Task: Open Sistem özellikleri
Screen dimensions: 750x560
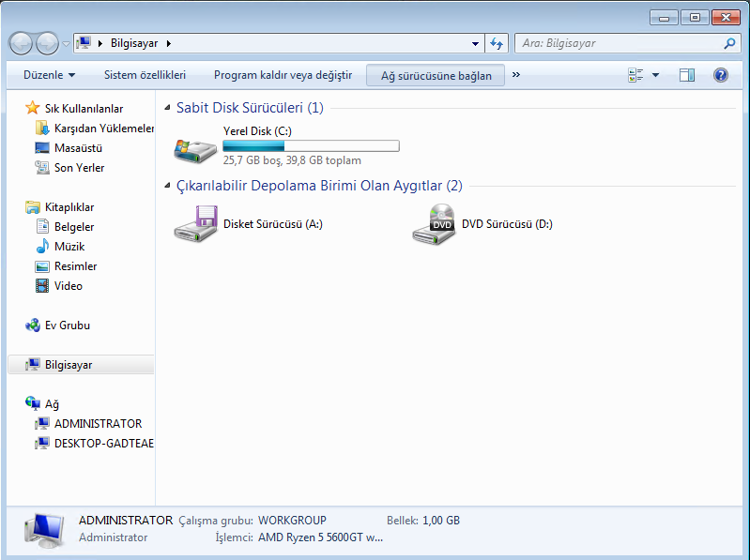Action: pyautogui.click(x=145, y=75)
